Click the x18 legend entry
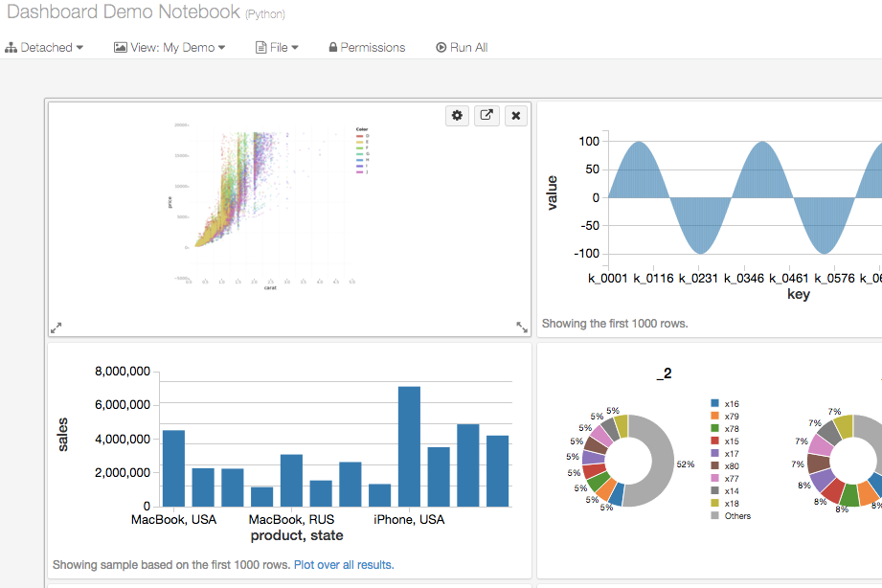The height and width of the screenshot is (588, 882). tap(725, 503)
